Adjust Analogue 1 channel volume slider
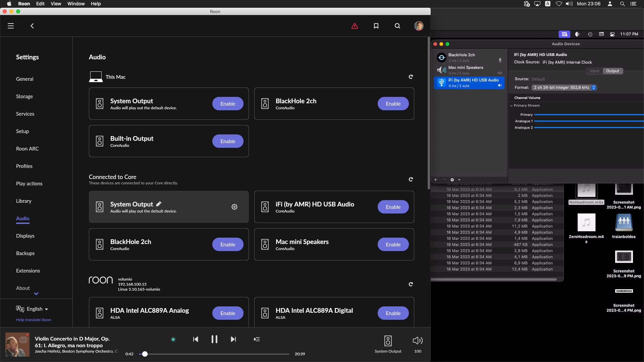This screenshot has width=644, height=362. pyautogui.click(x=589, y=121)
